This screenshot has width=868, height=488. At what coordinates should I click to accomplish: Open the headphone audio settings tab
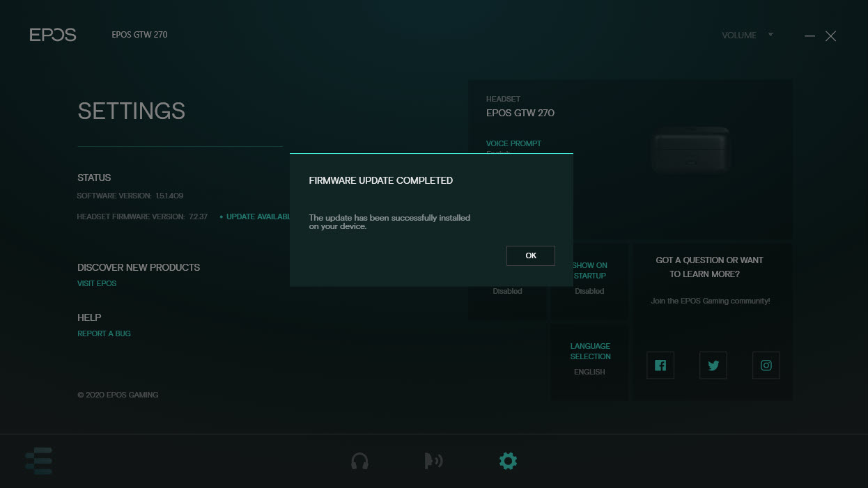[x=359, y=461]
